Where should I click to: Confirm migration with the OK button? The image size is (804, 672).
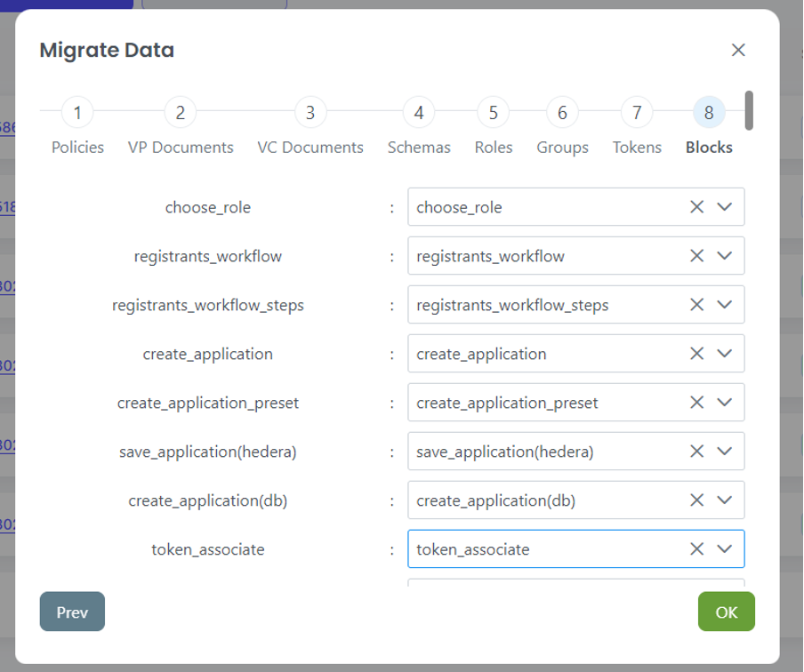tap(726, 612)
